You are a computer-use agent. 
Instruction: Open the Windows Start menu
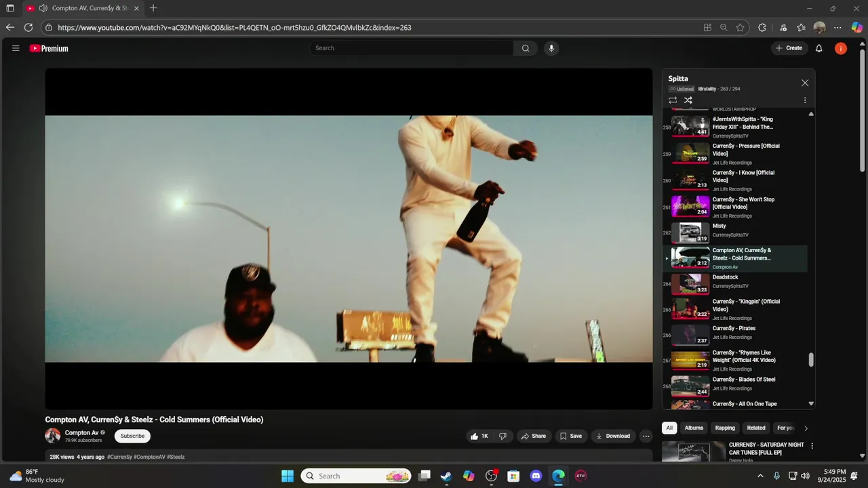pos(288,476)
